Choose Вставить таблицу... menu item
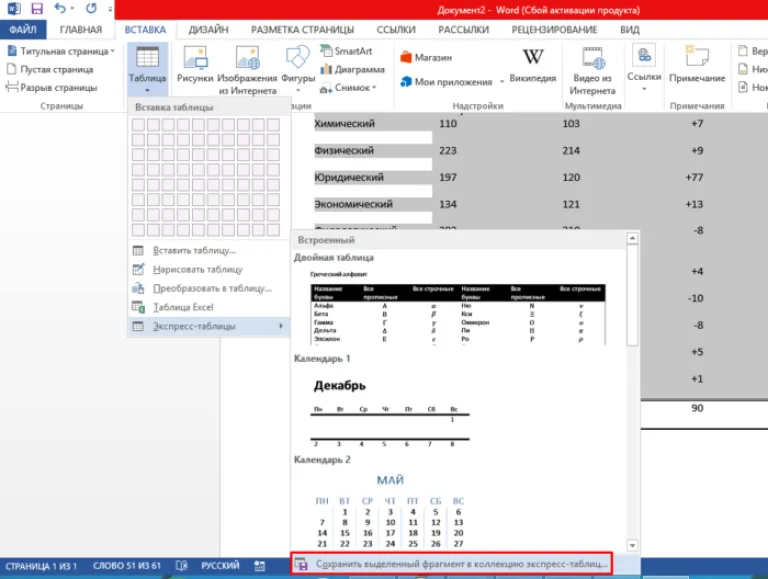 (x=209, y=250)
